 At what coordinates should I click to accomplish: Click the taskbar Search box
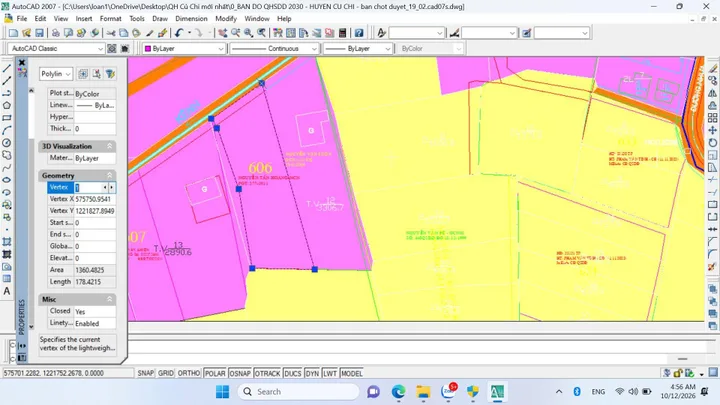tap(298, 392)
